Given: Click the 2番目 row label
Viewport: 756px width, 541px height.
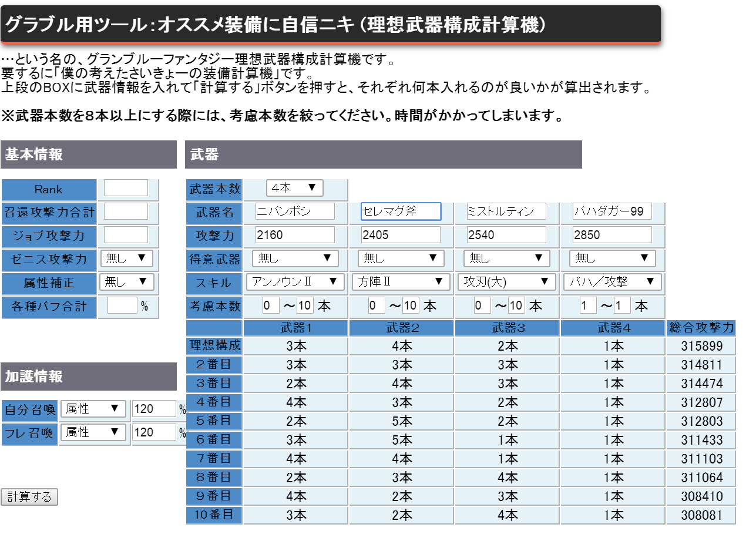Looking at the screenshot, I should 214,364.
